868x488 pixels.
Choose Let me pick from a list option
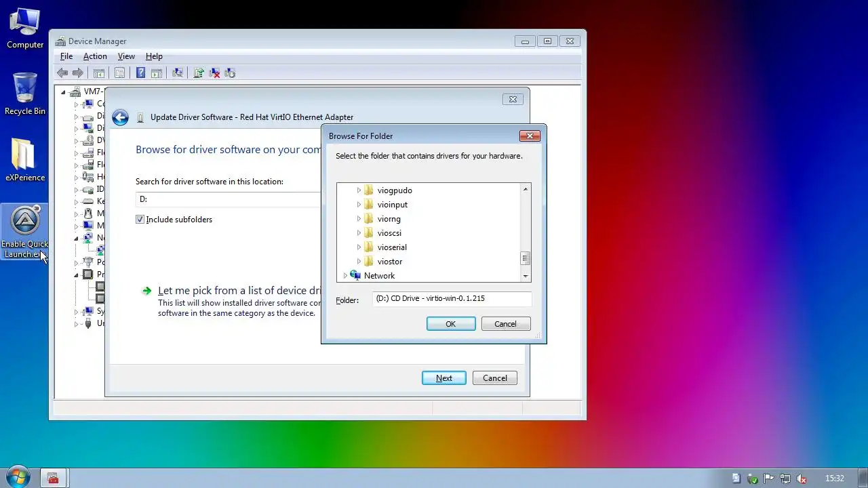pyautogui.click(x=239, y=290)
